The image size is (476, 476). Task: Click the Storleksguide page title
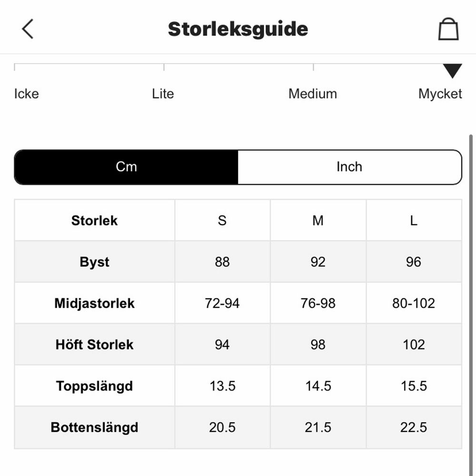click(x=238, y=29)
